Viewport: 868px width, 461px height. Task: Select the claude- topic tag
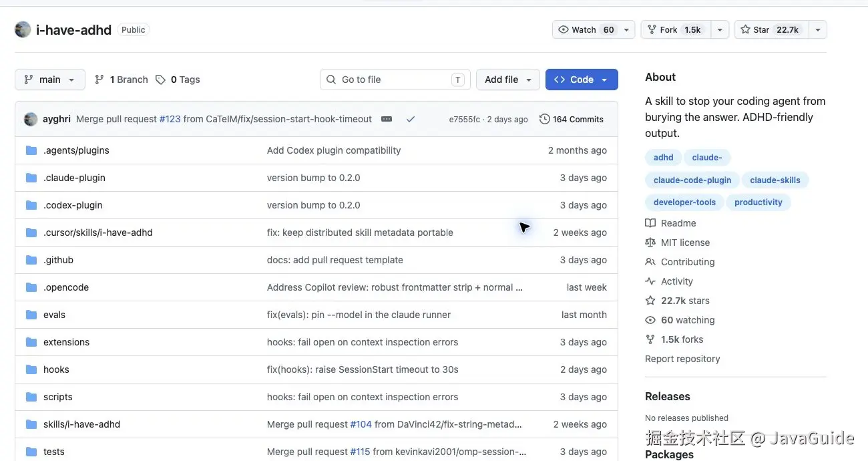pyautogui.click(x=707, y=158)
